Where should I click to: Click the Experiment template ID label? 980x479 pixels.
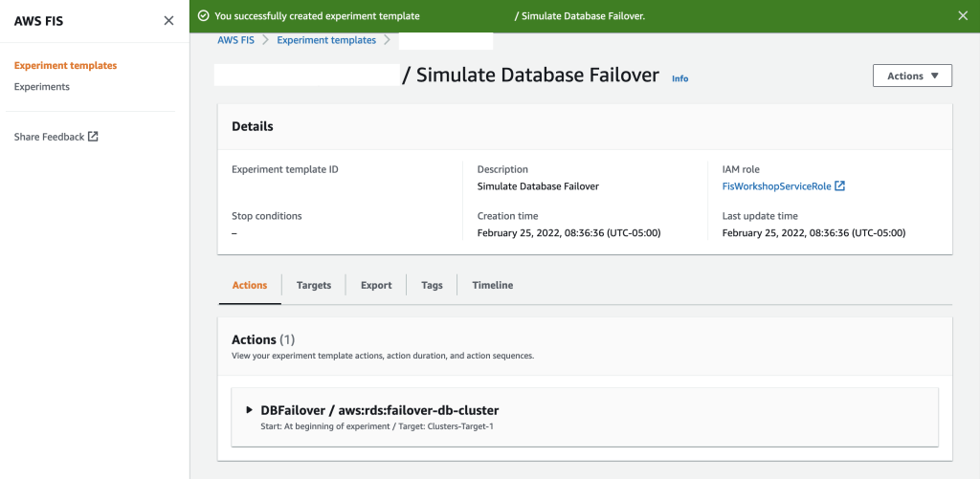(x=285, y=169)
